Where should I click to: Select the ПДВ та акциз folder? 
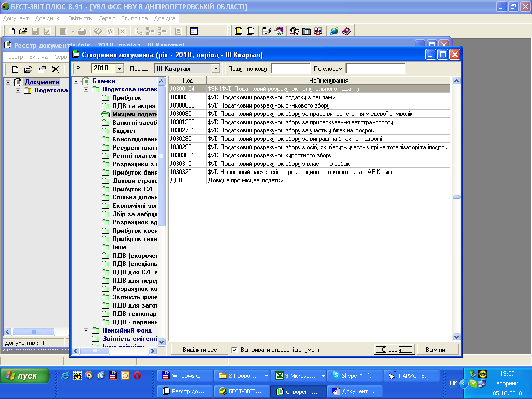[134, 106]
